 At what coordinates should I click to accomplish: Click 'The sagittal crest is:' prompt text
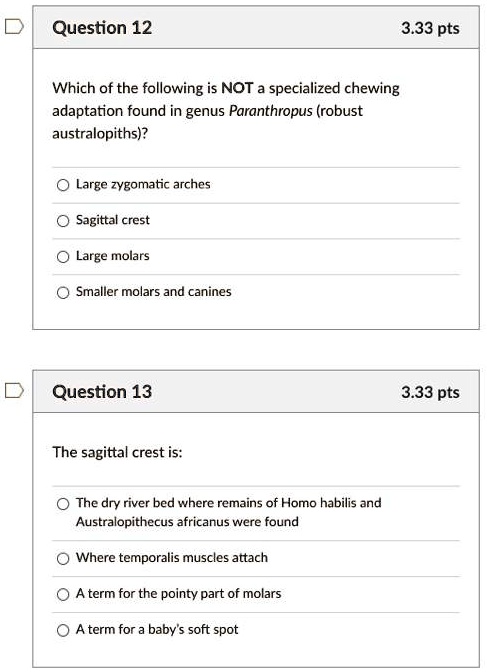117,452
